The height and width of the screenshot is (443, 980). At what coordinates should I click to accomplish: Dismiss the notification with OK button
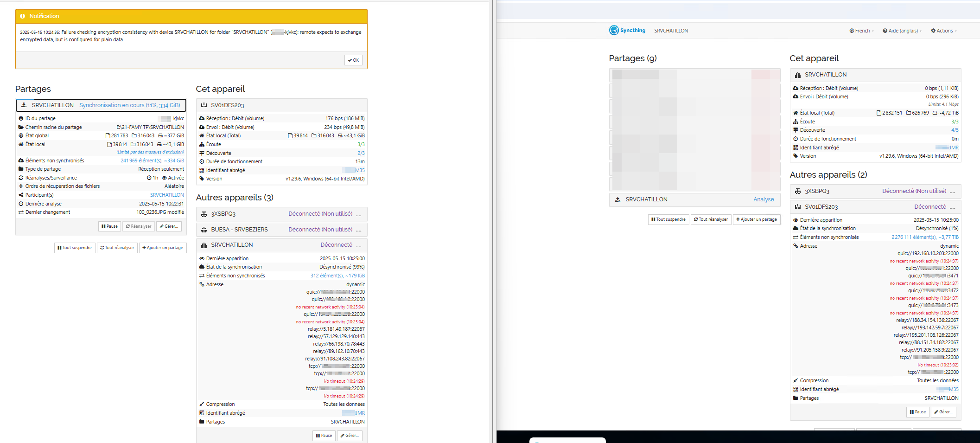[353, 60]
